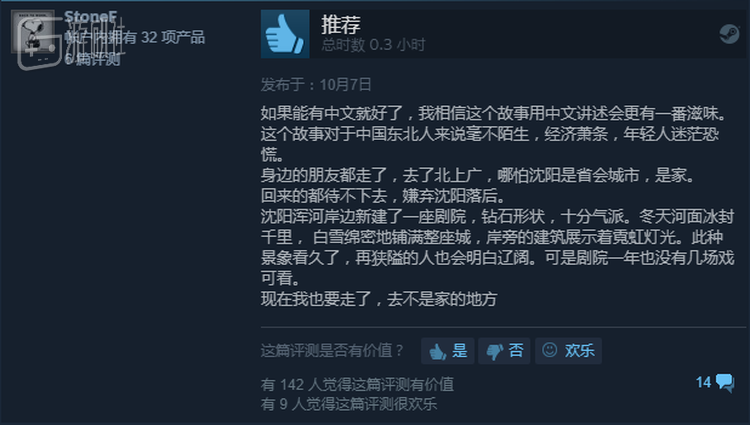Screen dimensions: 750x425
Task: Click 总时数 0.3 小时 playtime text
Action: [x=373, y=45]
